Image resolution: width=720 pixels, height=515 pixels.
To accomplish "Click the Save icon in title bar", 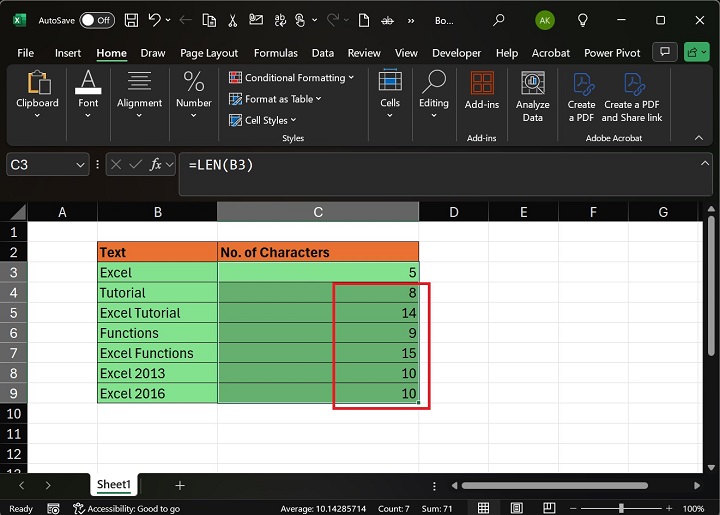I will [130, 20].
